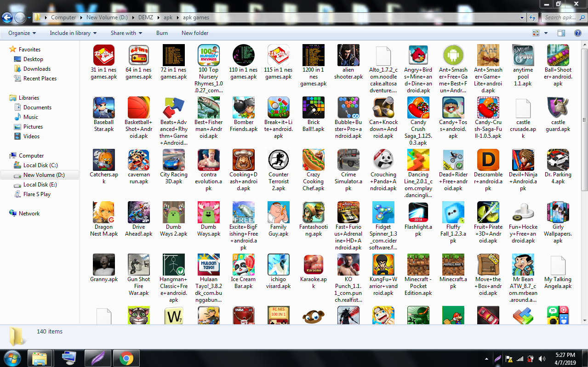Open Flare S Play device
The image size is (588, 367).
tap(37, 194)
